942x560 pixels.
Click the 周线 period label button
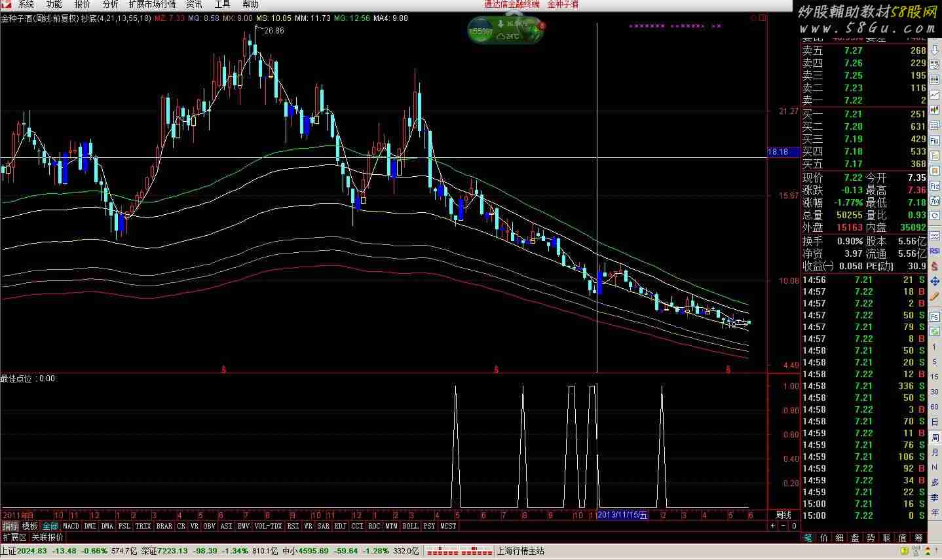tap(783, 515)
